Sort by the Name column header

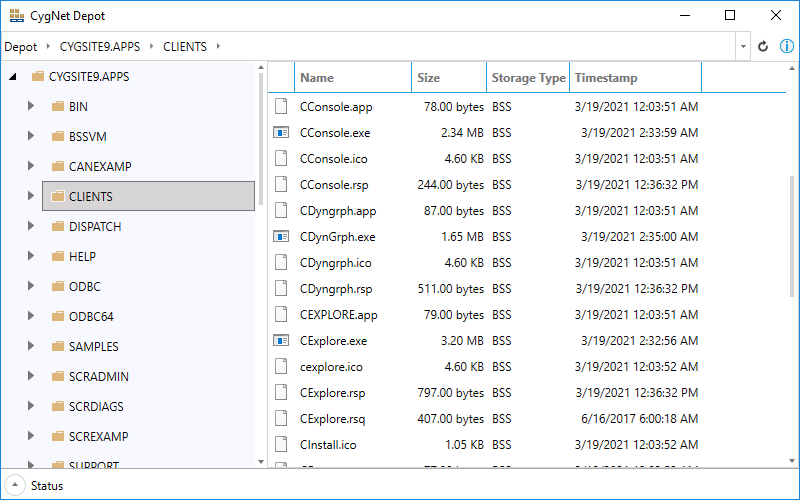tap(353, 78)
